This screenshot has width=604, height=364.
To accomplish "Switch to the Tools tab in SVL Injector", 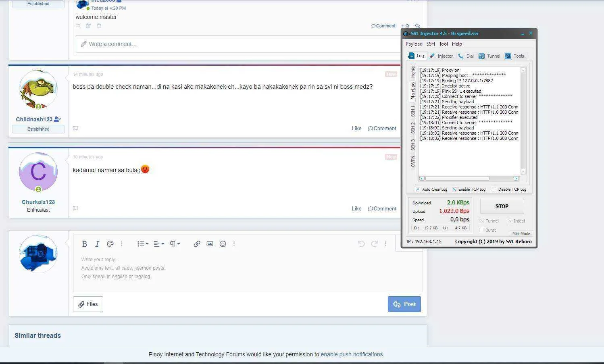I will [514, 56].
